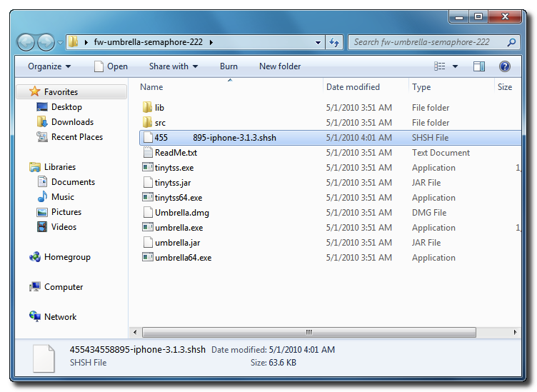
Task: Click the Back navigation arrow button
Action: [x=26, y=42]
